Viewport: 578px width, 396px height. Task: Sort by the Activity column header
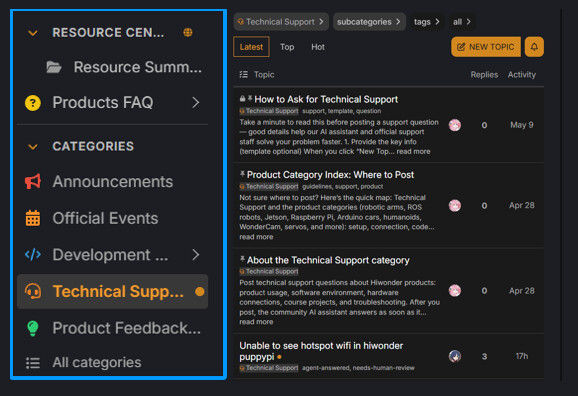522,75
